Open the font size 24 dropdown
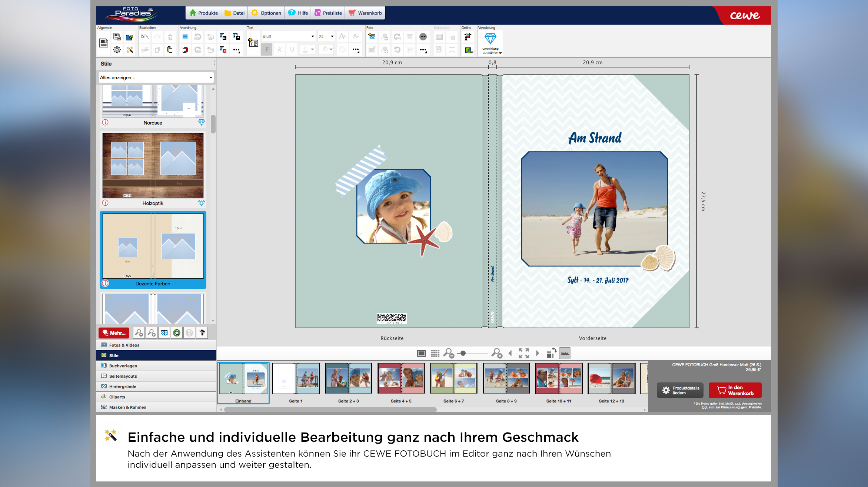This screenshot has height=487, width=868. click(332, 36)
